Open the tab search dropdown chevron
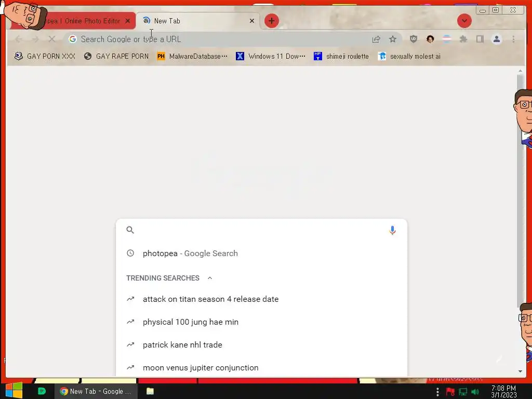Image resolution: width=532 pixels, height=399 pixels. pyautogui.click(x=464, y=21)
